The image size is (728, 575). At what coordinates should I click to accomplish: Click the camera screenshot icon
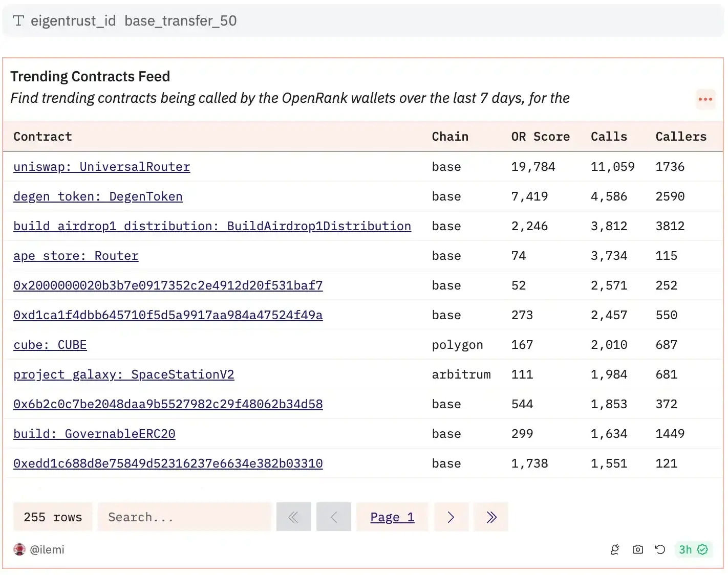coord(637,549)
